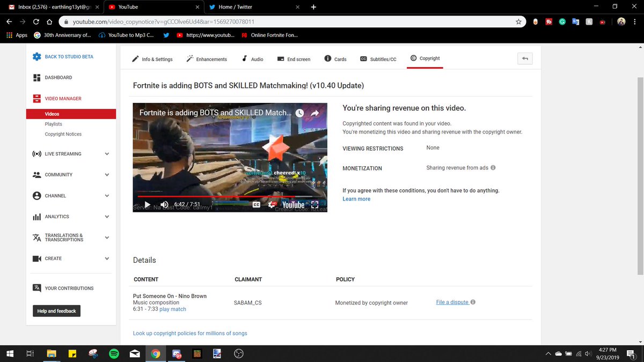Open File Explorer from taskbar

(51, 354)
